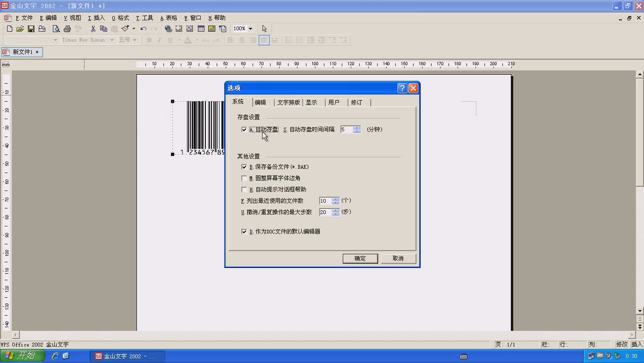Open the 工具 menu
644x363 pixels.
point(144,18)
